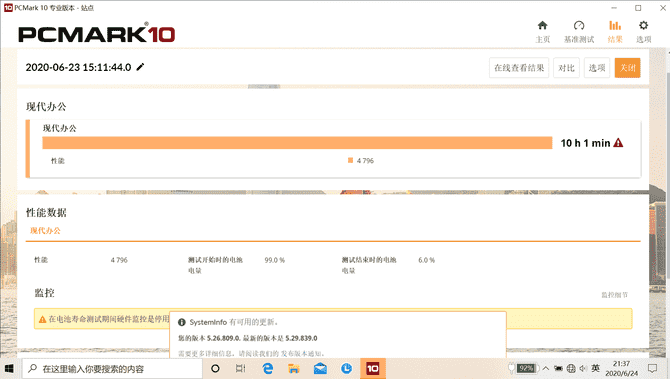Select the Results (结果) bar-chart icon
This screenshot has width=670, height=379.
coord(615,26)
